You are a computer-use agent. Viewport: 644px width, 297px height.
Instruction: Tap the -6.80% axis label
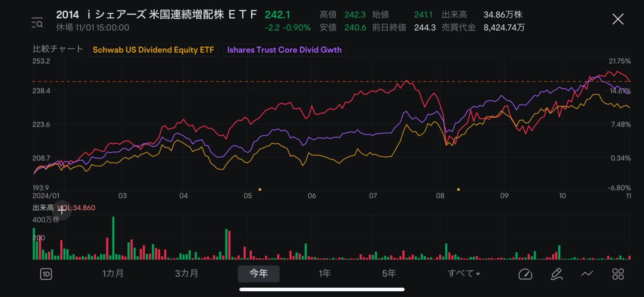(619, 188)
